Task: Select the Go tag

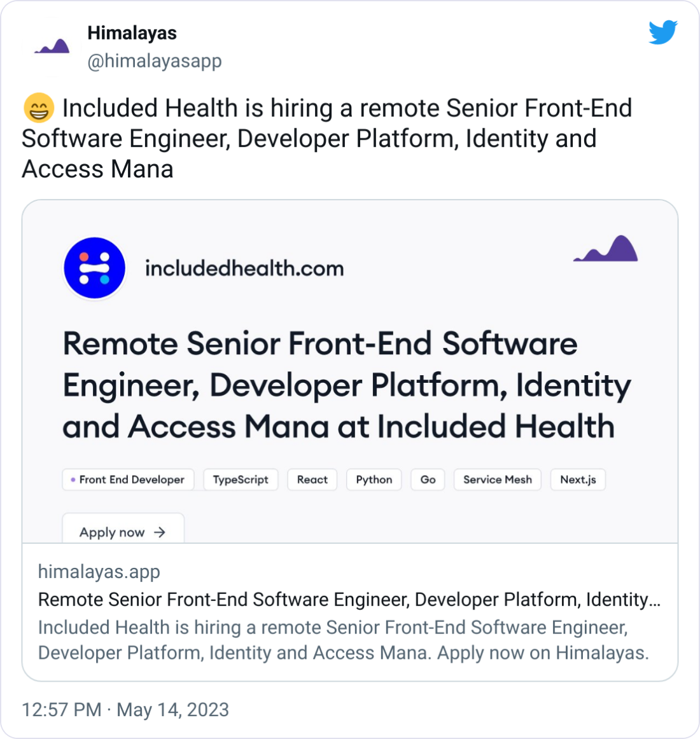Action: coord(428,480)
